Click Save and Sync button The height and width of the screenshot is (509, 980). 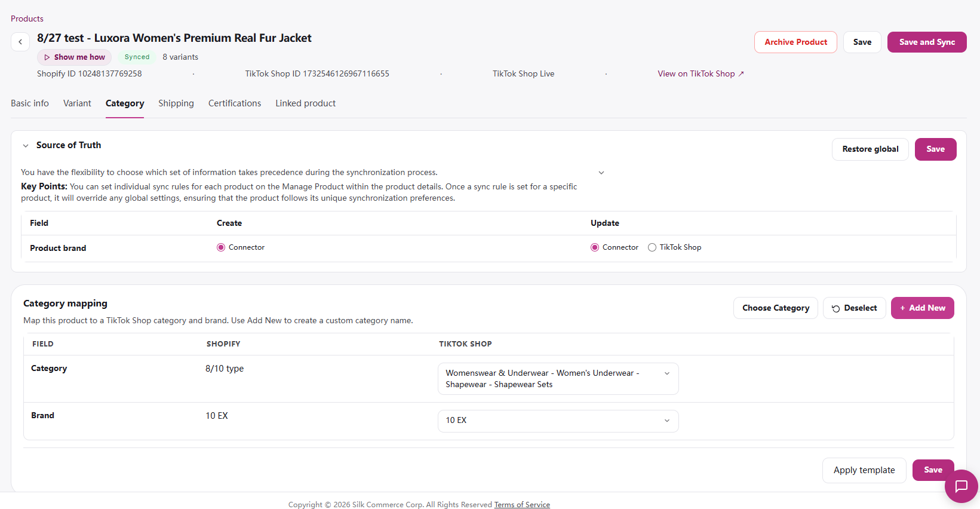coord(927,42)
